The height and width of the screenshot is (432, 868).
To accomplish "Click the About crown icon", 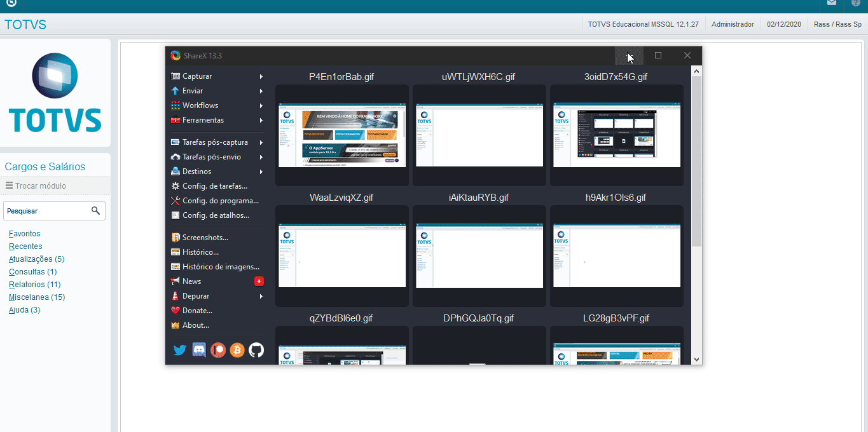I will (176, 325).
